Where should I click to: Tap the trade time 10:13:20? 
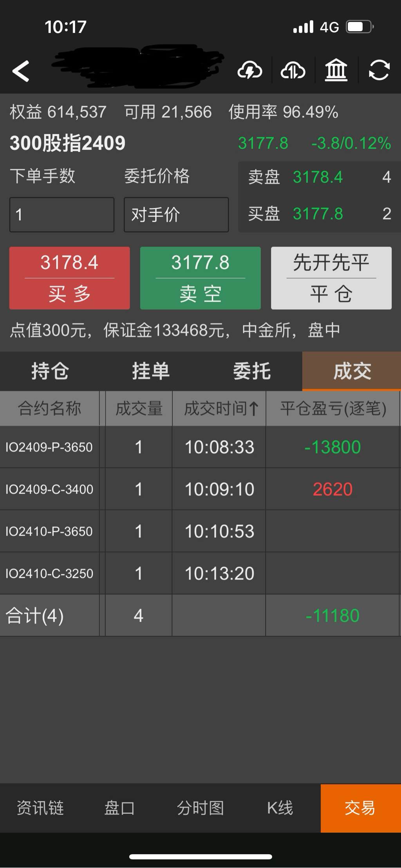(219, 574)
